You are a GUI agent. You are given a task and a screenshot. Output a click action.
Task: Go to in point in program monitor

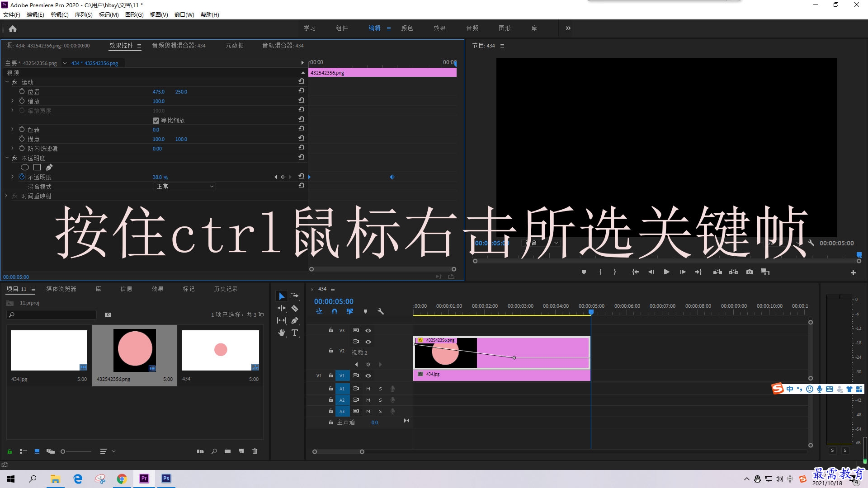point(635,272)
